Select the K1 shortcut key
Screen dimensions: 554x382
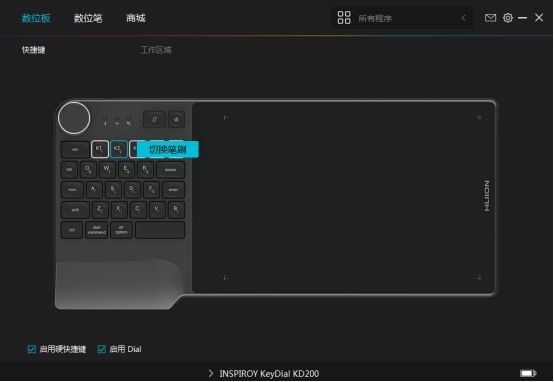click(x=100, y=149)
